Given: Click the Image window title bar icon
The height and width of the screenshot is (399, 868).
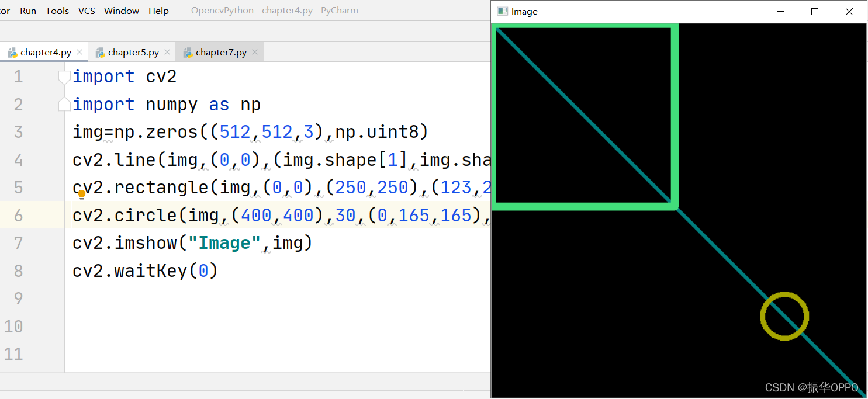Looking at the screenshot, I should click(502, 12).
